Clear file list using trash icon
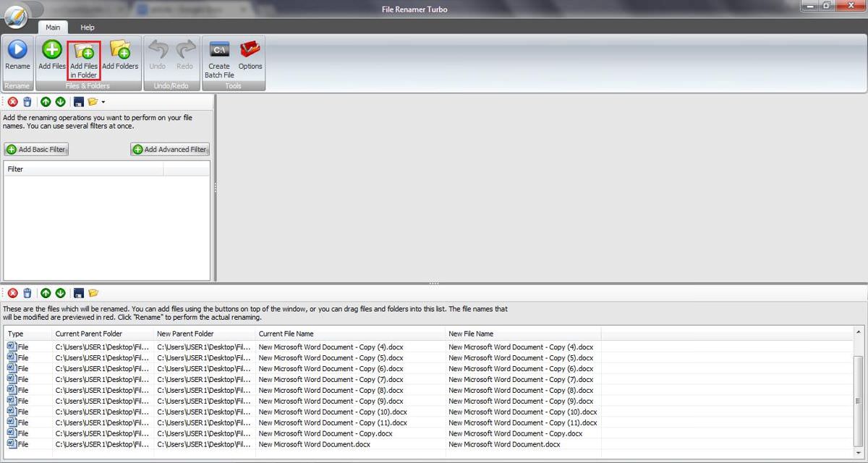 (x=27, y=293)
